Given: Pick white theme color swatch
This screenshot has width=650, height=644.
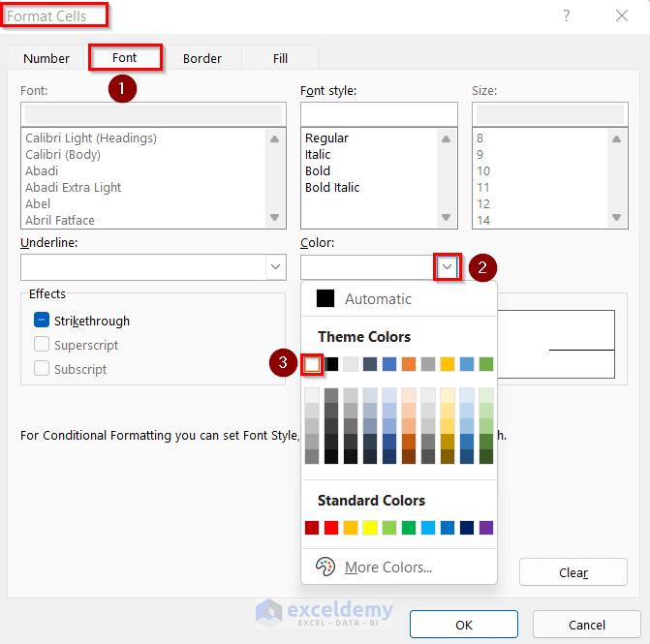Looking at the screenshot, I should click(312, 364).
